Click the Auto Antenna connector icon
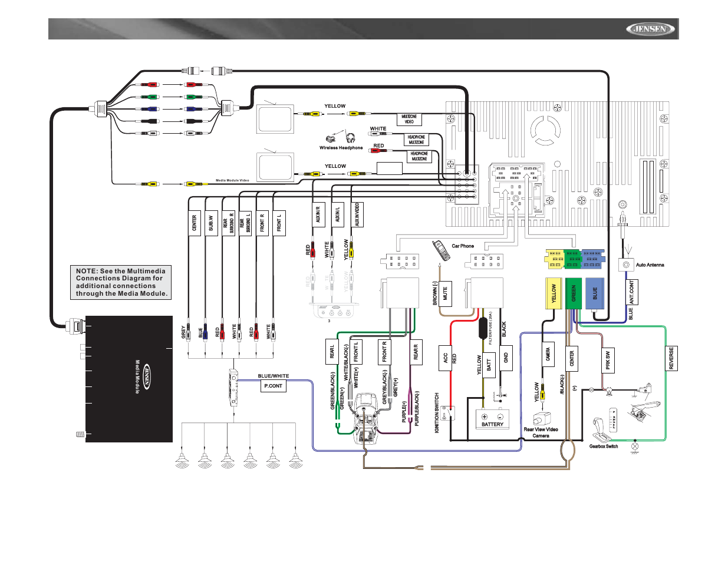Viewport: 728px width, 562px height. [x=625, y=265]
